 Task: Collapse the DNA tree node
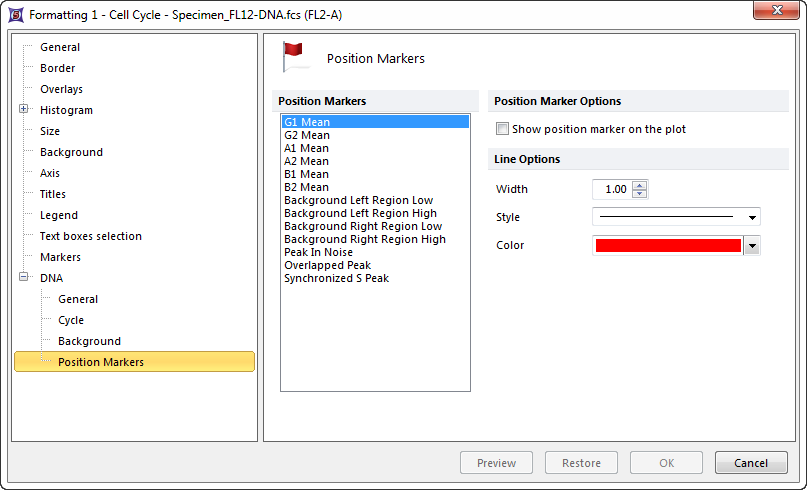point(24,278)
